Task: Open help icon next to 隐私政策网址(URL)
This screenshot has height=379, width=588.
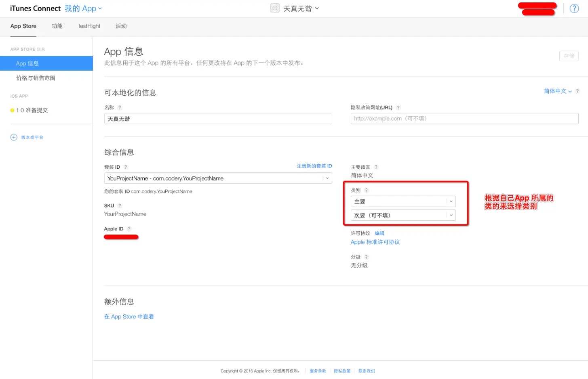Action: [398, 107]
